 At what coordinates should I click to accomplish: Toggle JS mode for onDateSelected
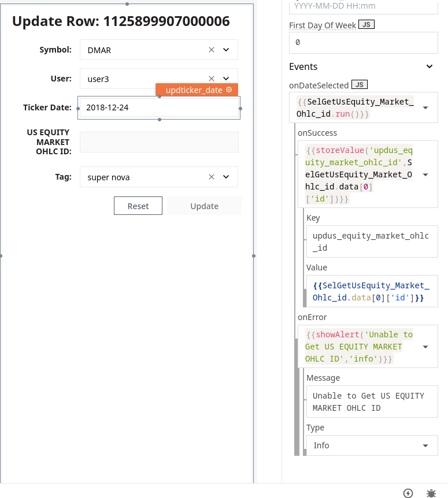click(x=359, y=84)
